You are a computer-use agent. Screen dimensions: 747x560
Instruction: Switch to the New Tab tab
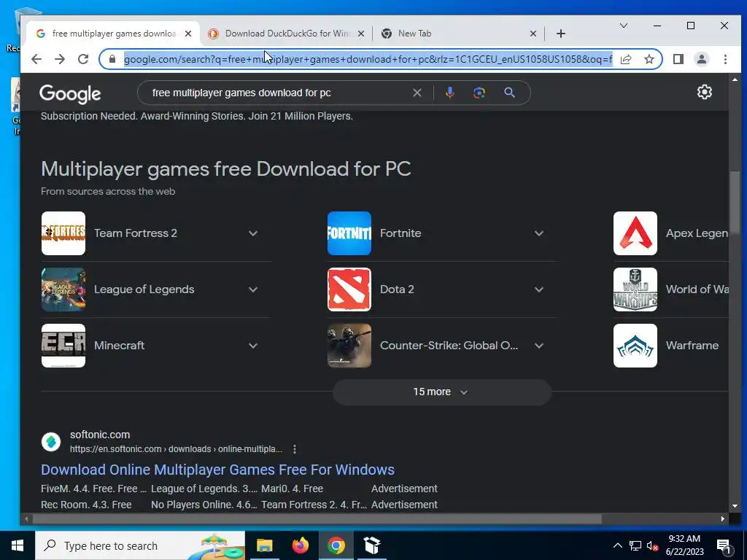tap(458, 34)
